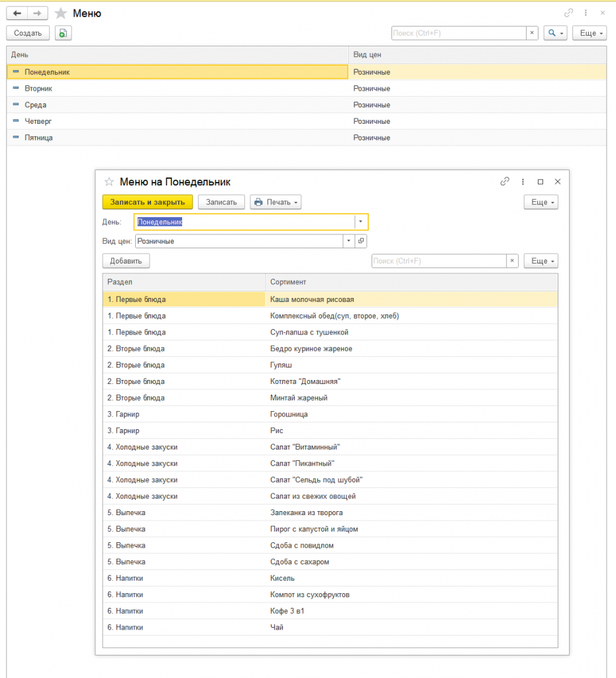Select Сдоба с повидлом
This screenshot has width=616, height=678.
pyautogui.click(x=330, y=546)
